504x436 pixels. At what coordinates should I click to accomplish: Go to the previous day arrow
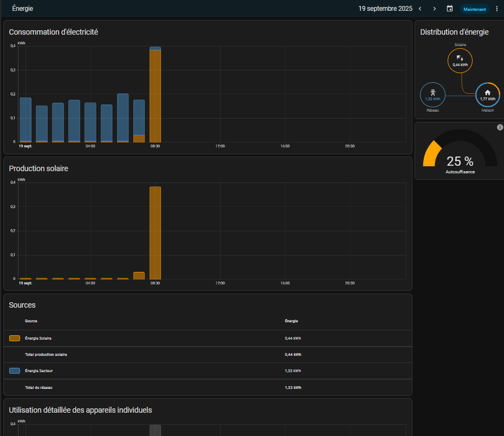[420, 9]
